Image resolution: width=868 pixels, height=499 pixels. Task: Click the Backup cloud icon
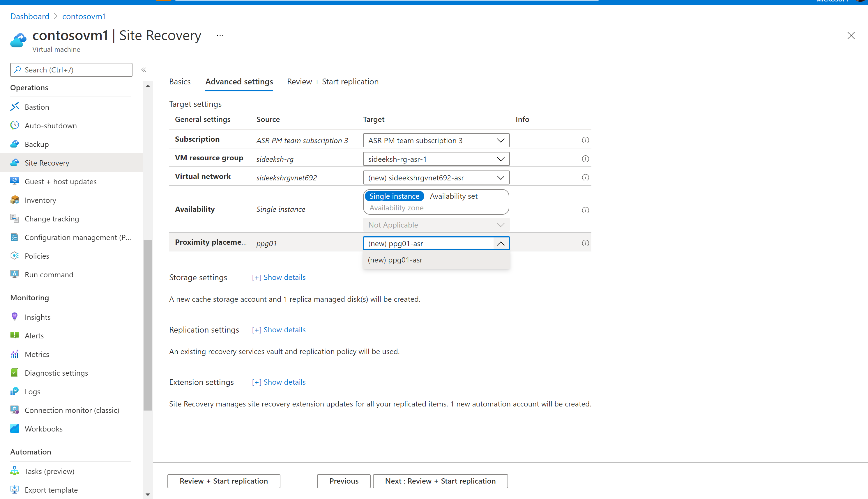pyautogui.click(x=14, y=144)
